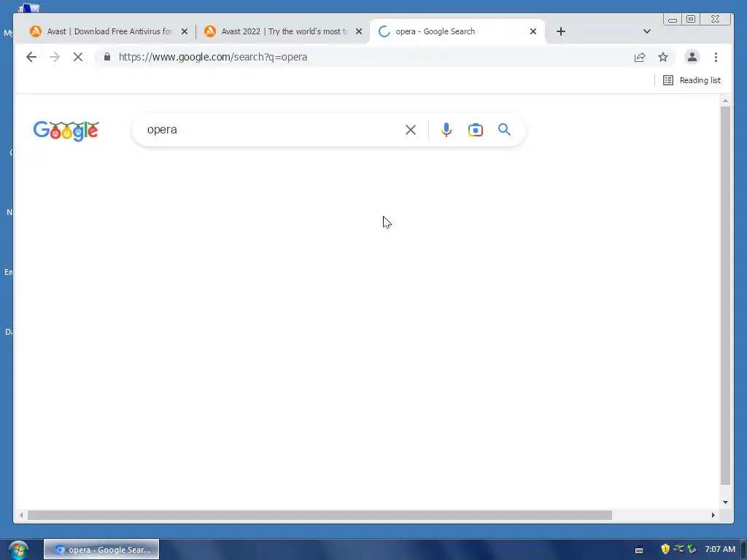Click the network tray icon
The image size is (747, 560).
click(679, 549)
